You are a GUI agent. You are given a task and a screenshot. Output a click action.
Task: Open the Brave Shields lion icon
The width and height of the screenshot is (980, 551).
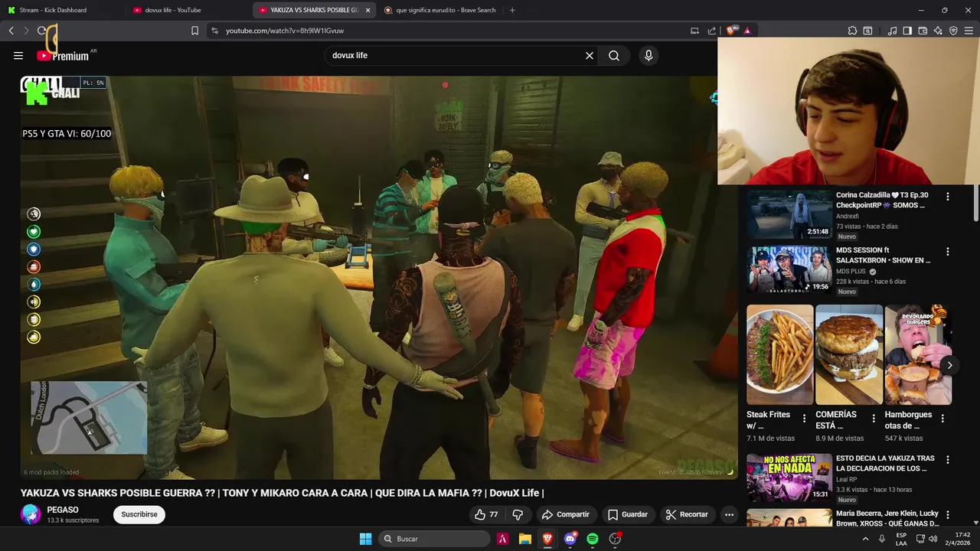coord(731,31)
